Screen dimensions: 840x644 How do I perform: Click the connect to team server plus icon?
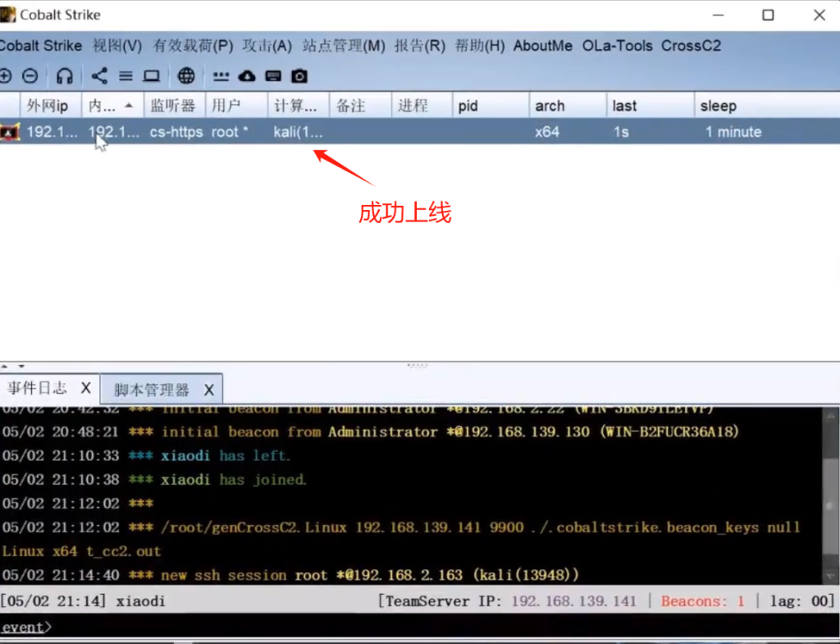[x=6, y=76]
